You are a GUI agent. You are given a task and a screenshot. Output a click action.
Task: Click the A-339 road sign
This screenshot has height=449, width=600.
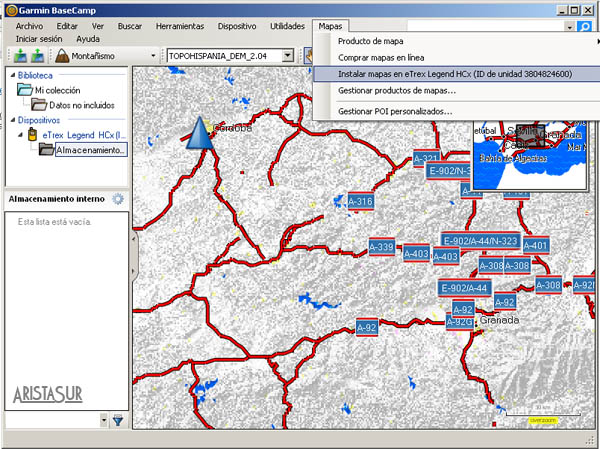[382, 247]
